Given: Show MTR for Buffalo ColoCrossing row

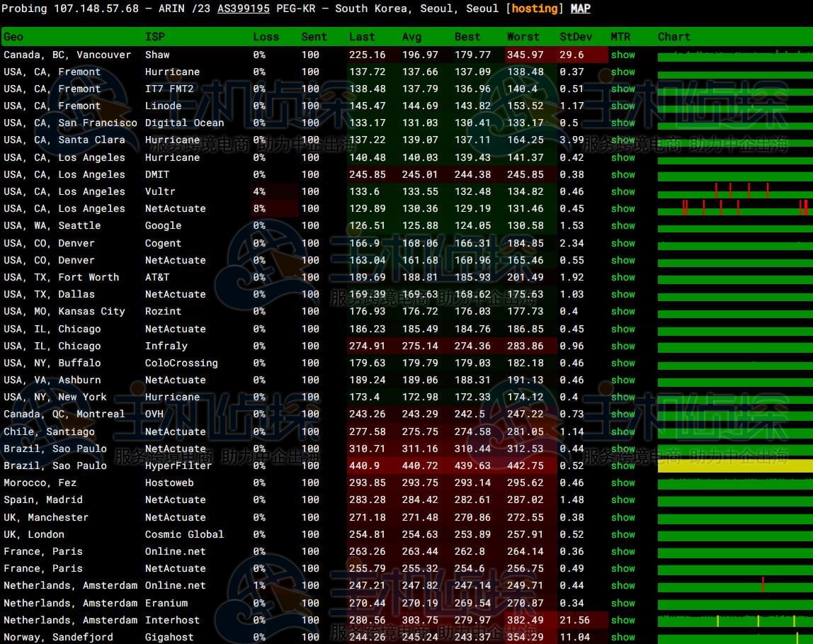Looking at the screenshot, I should tap(622, 363).
